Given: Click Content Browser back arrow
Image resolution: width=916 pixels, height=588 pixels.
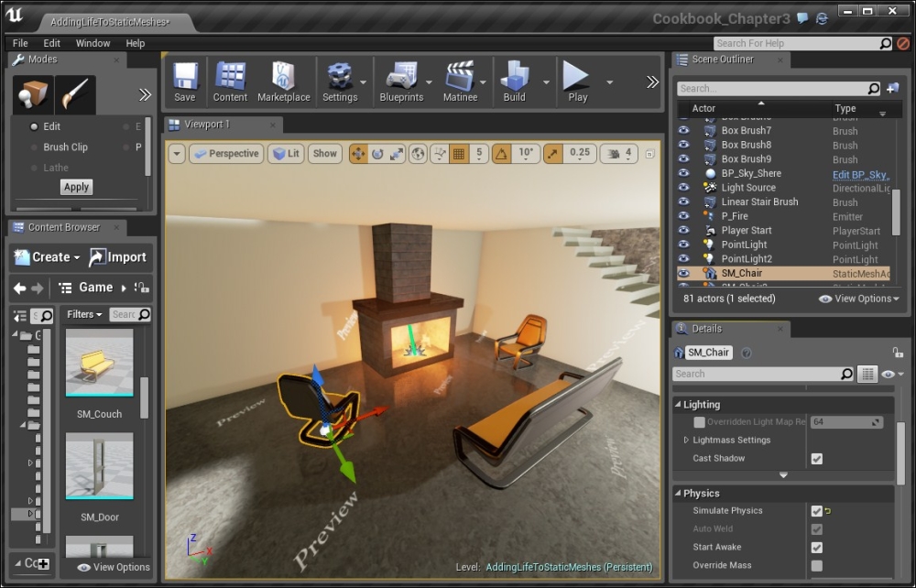Looking at the screenshot, I should 20,288.
